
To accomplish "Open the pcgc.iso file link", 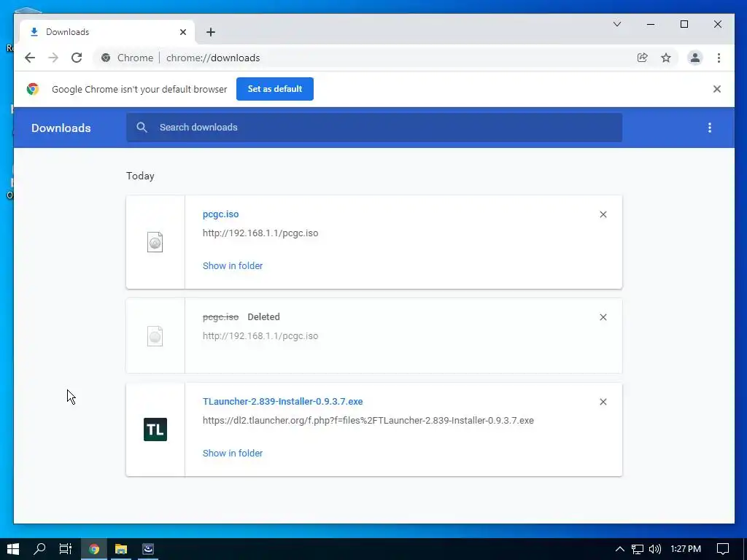I will pyautogui.click(x=220, y=214).
